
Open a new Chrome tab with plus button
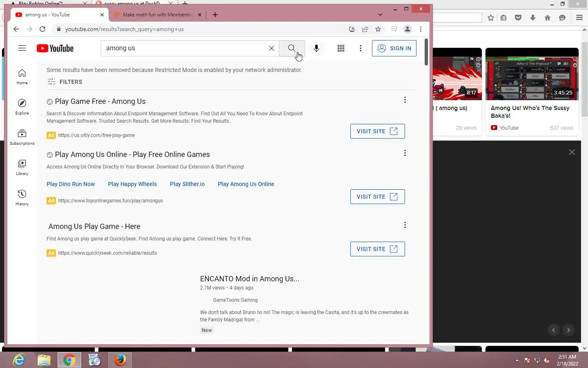pos(215,15)
